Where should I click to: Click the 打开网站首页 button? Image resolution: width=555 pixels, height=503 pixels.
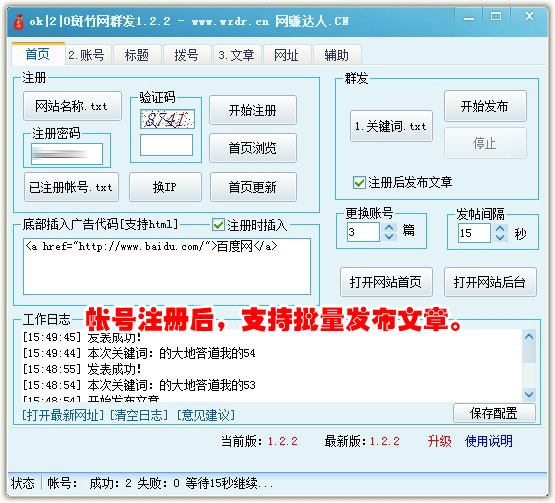click(386, 282)
